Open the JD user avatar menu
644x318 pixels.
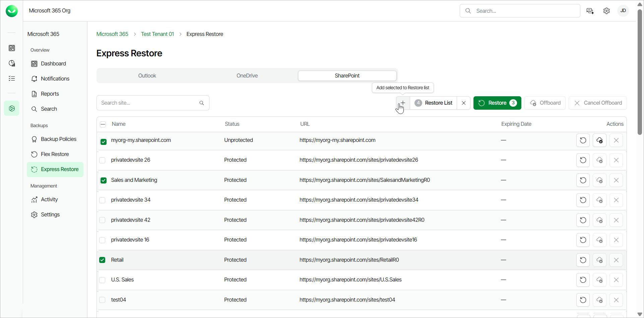[623, 11]
